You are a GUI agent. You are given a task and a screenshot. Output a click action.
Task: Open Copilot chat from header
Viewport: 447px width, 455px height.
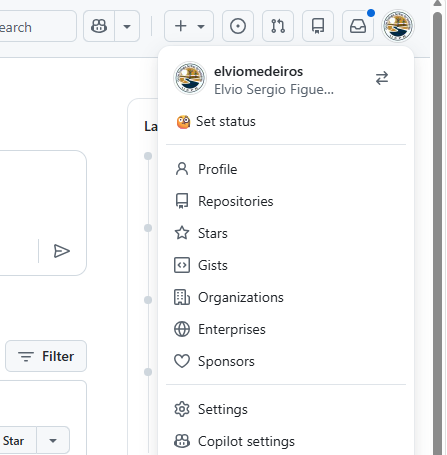(99, 26)
